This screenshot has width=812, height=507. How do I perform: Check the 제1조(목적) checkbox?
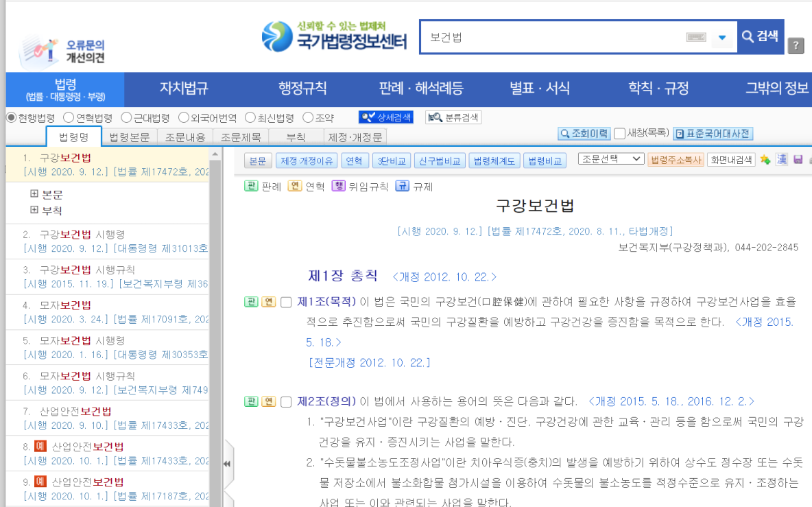click(286, 302)
